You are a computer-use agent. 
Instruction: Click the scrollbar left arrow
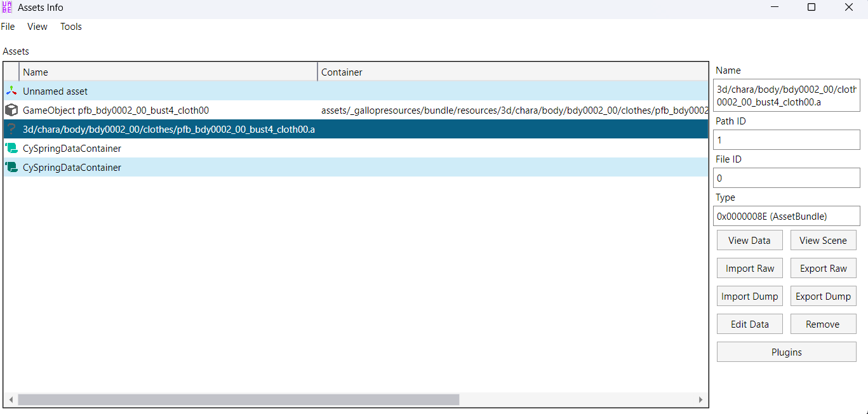tap(11, 399)
